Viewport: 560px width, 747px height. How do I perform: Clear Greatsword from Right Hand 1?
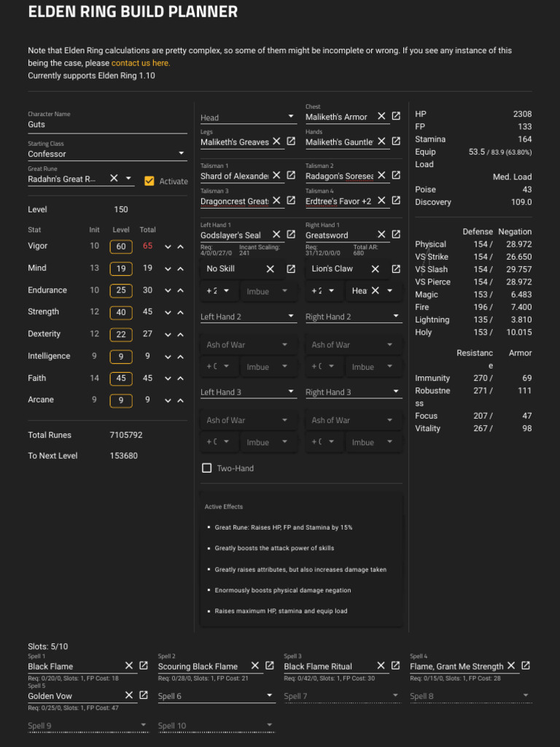coord(381,234)
